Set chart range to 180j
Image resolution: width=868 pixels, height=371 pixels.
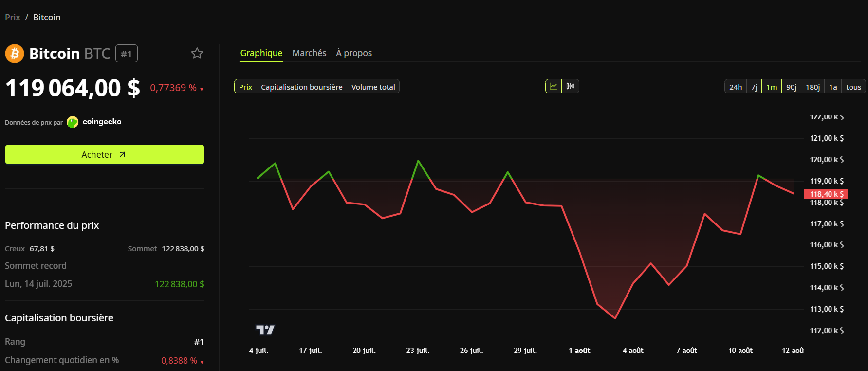point(813,87)
